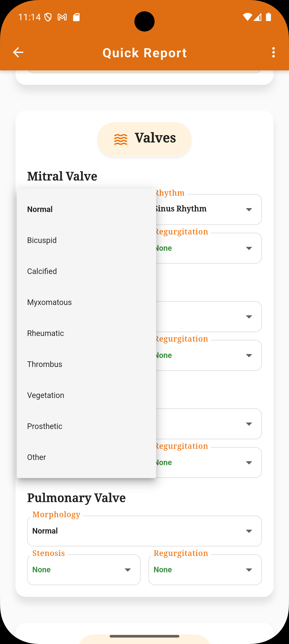
Task: Tap the Wi-Fi signal icon
Action: [247, 17]
